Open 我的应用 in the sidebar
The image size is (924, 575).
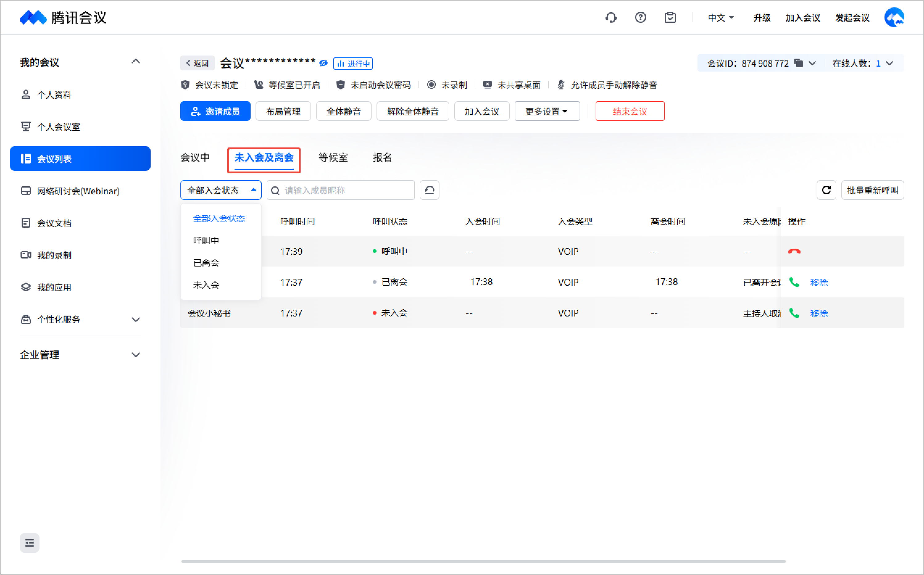(80, 287)
